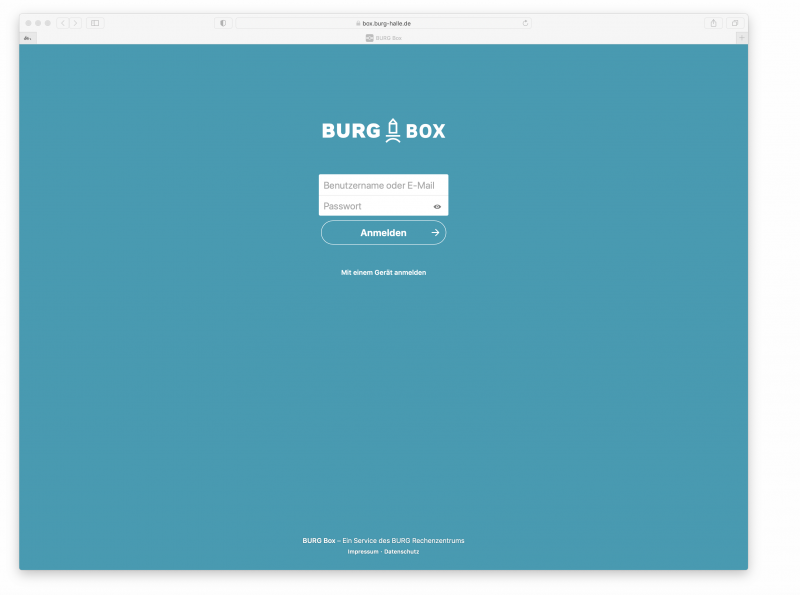Click the BURG Box footer text link
800x595 pixels.
(x=319, y=540)
